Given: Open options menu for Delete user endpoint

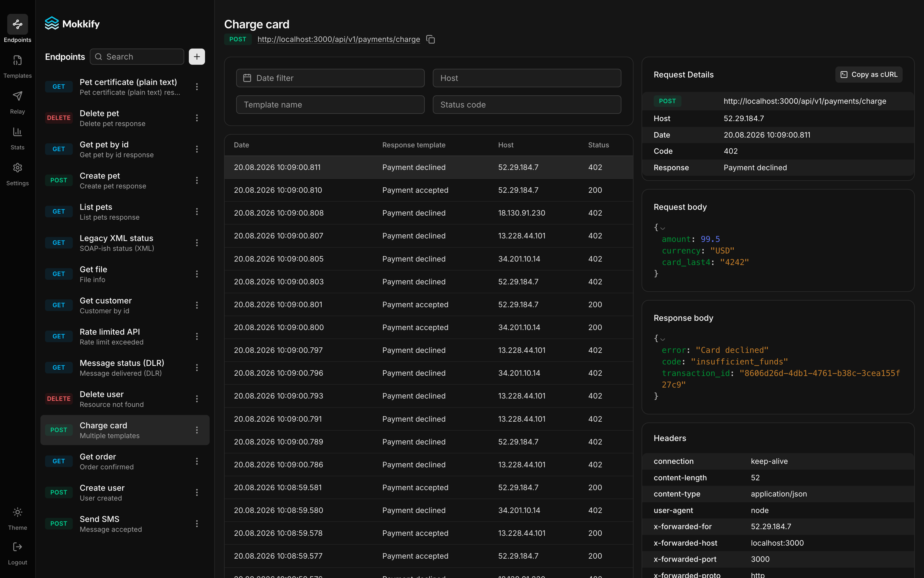Looking at the screenshot, I should (x=197, y=399).
